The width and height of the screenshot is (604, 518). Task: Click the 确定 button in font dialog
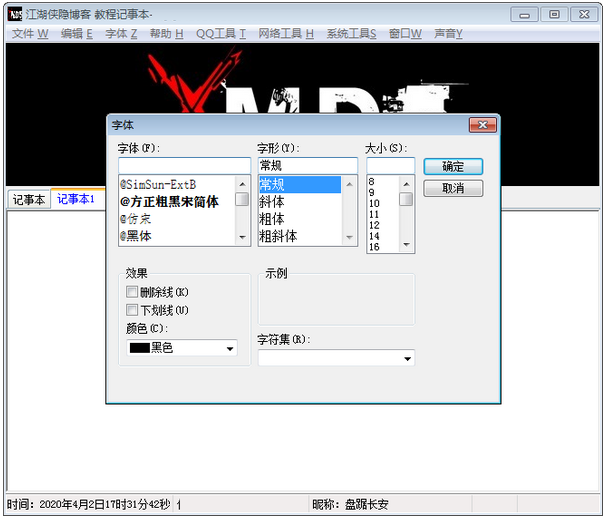pyautogui.click(x=453, y=167)
